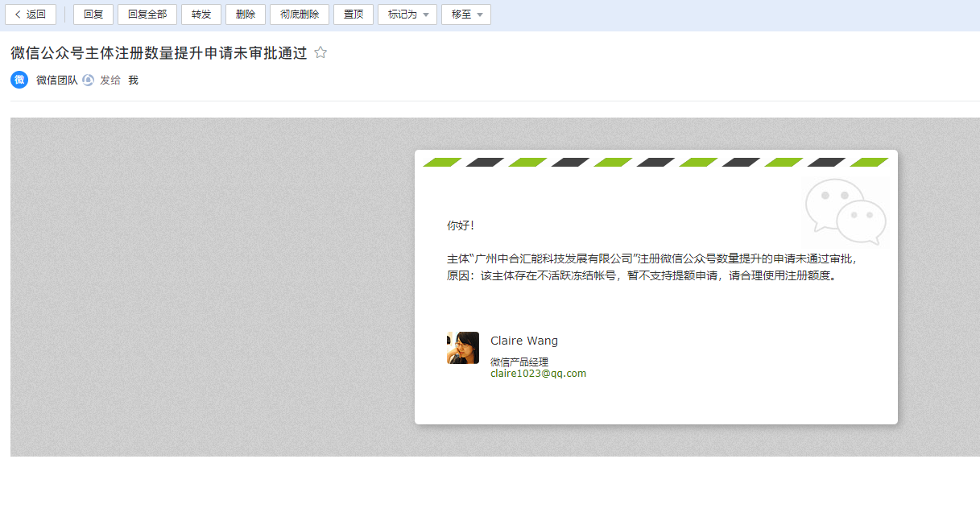
Task: Pin the email with 置顶
Action: 354,14
